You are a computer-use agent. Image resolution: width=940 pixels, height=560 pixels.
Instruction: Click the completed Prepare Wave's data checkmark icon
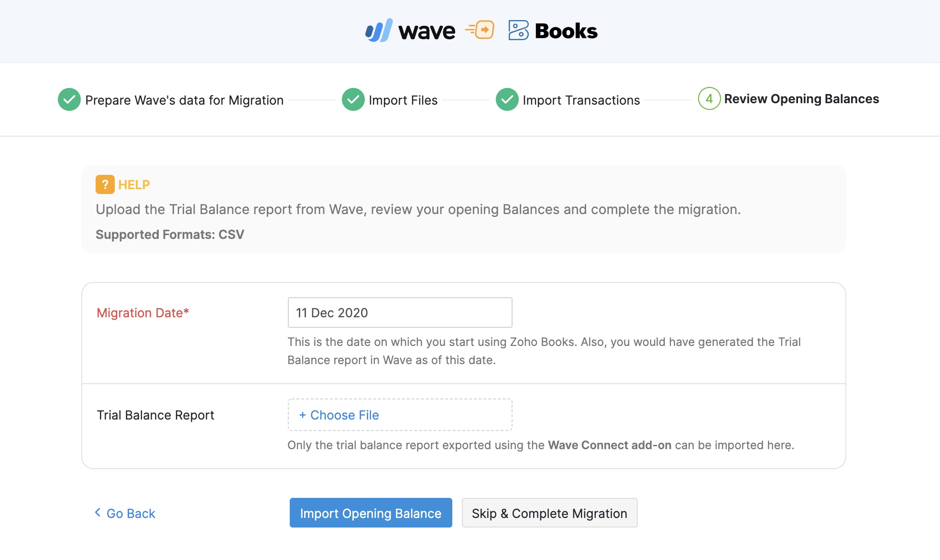click(68, 98)
